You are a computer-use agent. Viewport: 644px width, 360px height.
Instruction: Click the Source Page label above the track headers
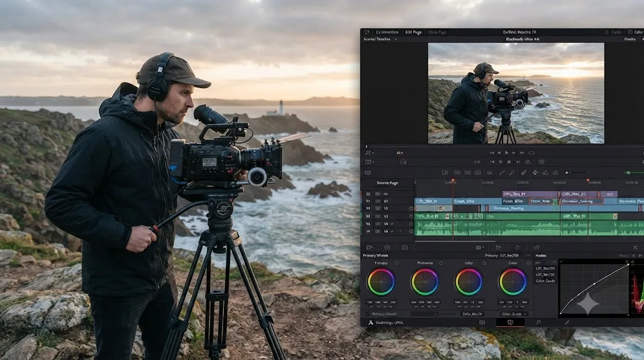387,183
